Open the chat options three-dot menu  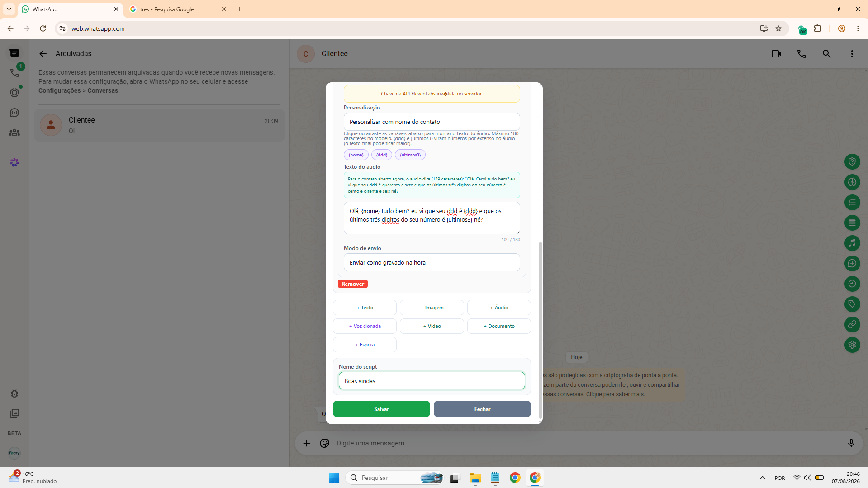tap(852, 54)
